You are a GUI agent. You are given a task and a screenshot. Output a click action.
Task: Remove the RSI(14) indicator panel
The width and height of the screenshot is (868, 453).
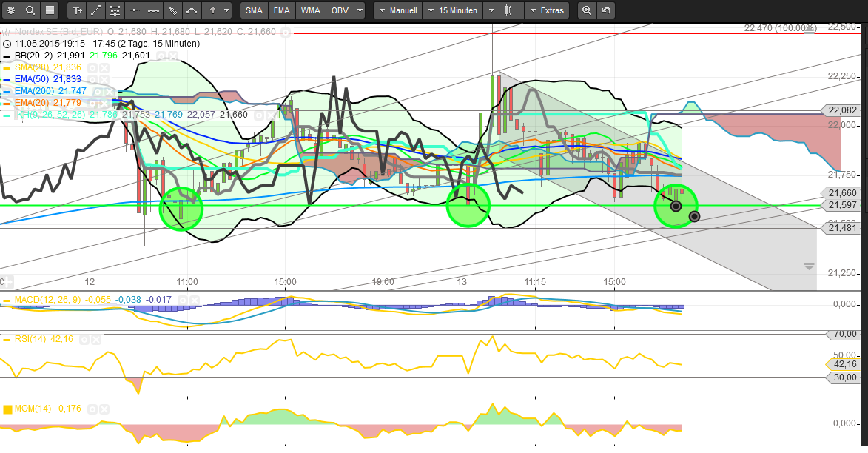[x=95, y=340]
